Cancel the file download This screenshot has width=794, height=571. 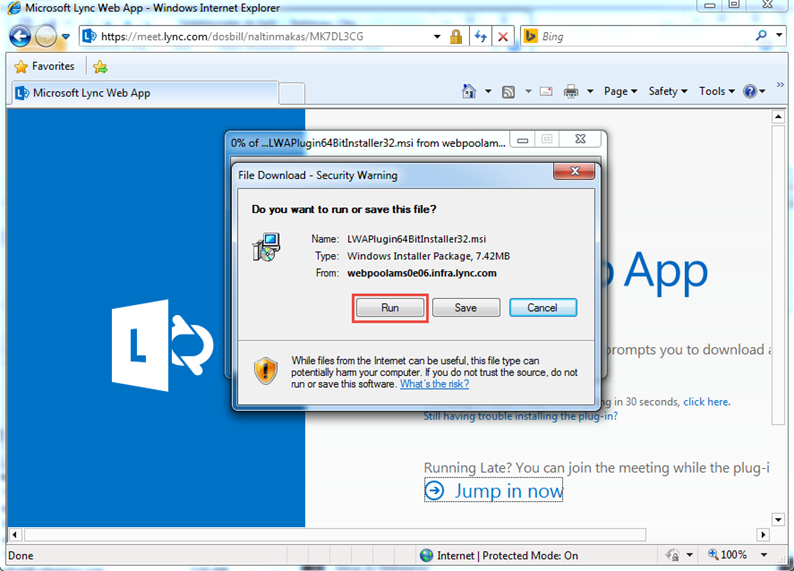click(x=542, y=308)
